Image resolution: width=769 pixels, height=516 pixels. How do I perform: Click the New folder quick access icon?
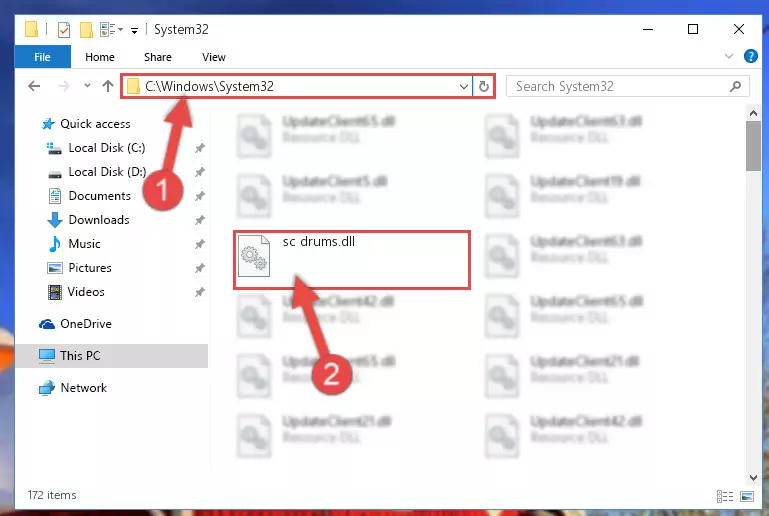[x=86, y=29]
